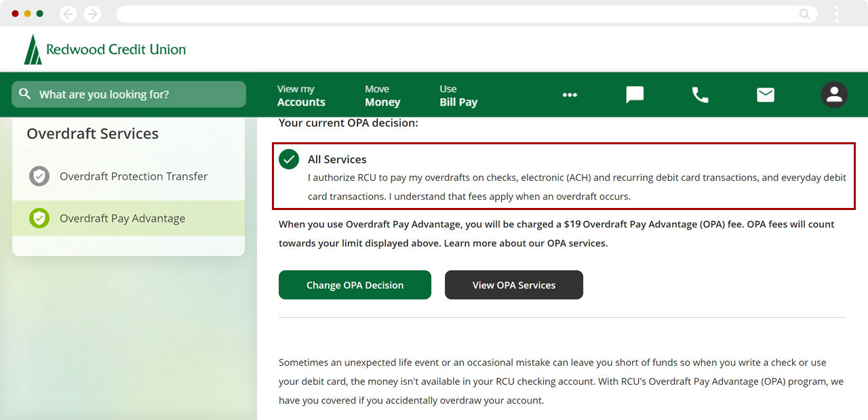868x420 pixels.
Task: Click the 'Your current OPA decision:' text
Action: [349, 123]
